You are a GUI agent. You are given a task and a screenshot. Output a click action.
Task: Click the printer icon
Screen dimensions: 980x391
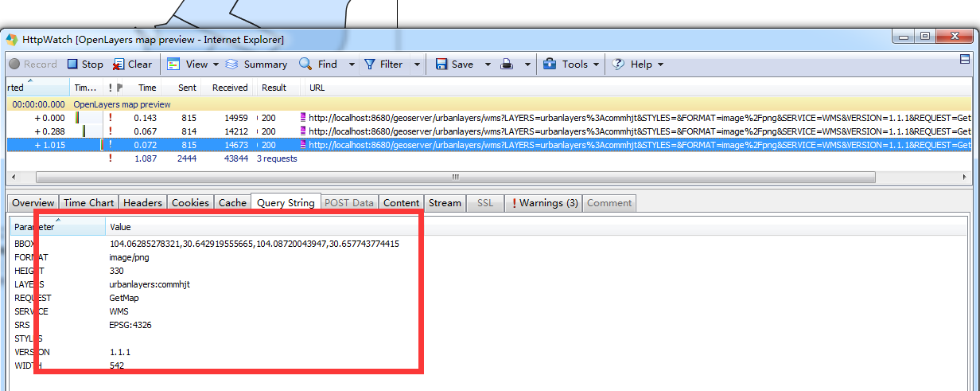point(506,65)
